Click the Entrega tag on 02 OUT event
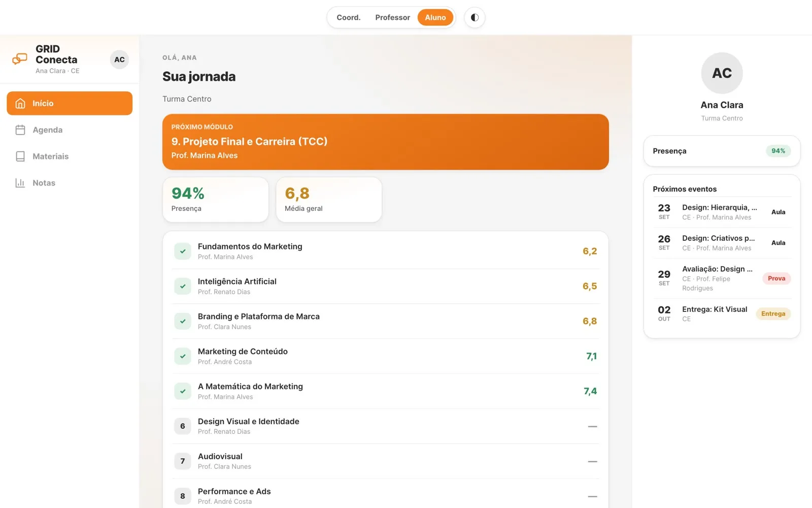 [773, 313]
